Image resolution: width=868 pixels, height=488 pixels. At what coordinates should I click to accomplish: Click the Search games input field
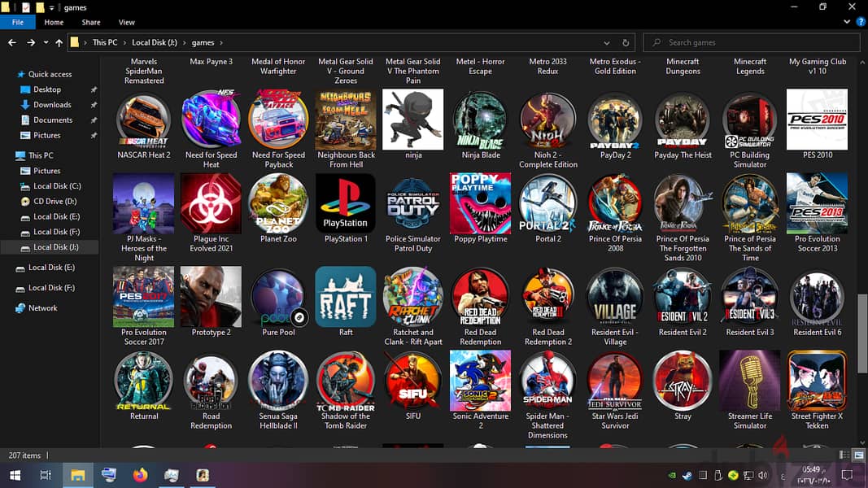(x=752, y=42)
